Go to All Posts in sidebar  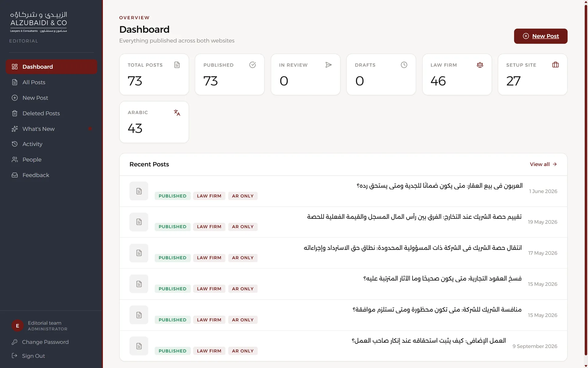51,82
